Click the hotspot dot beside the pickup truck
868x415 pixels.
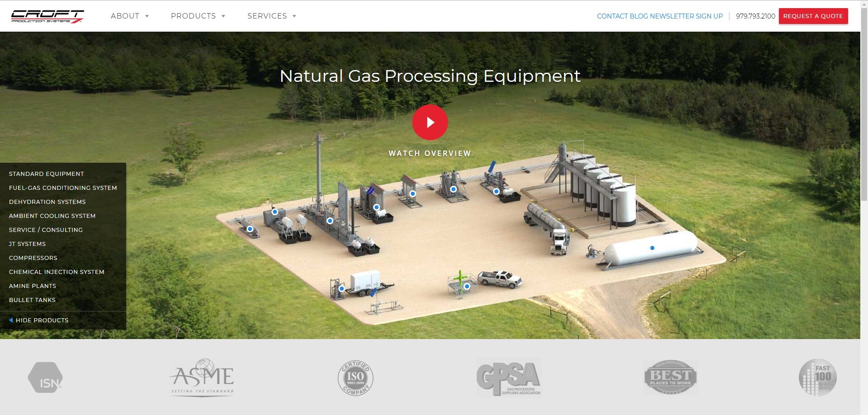467,286
